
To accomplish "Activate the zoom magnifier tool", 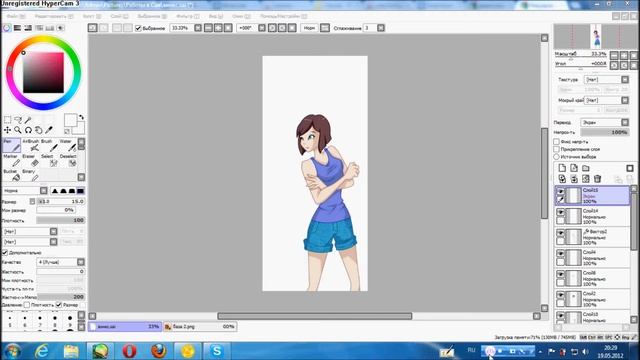I will [18, 130].
